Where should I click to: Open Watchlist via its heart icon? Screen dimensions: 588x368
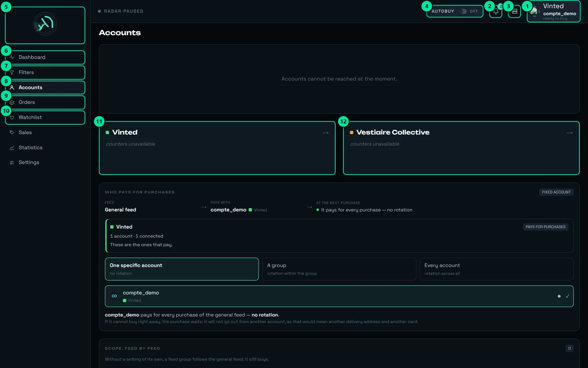coord(12,117)
